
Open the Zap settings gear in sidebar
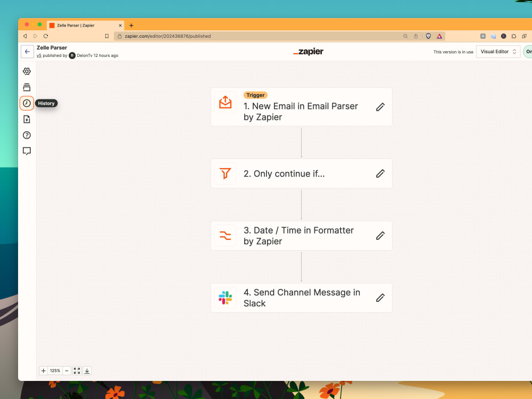(27, 71)
